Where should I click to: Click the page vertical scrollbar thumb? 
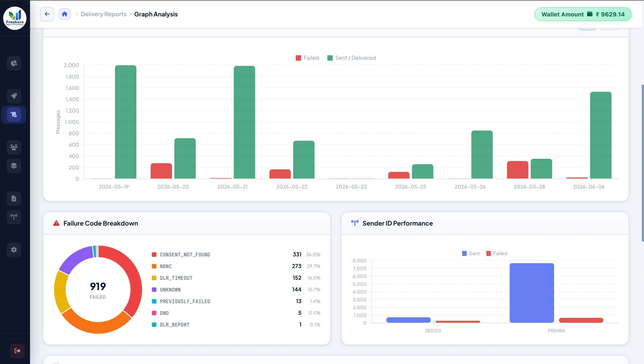click(x=642, y=163)
